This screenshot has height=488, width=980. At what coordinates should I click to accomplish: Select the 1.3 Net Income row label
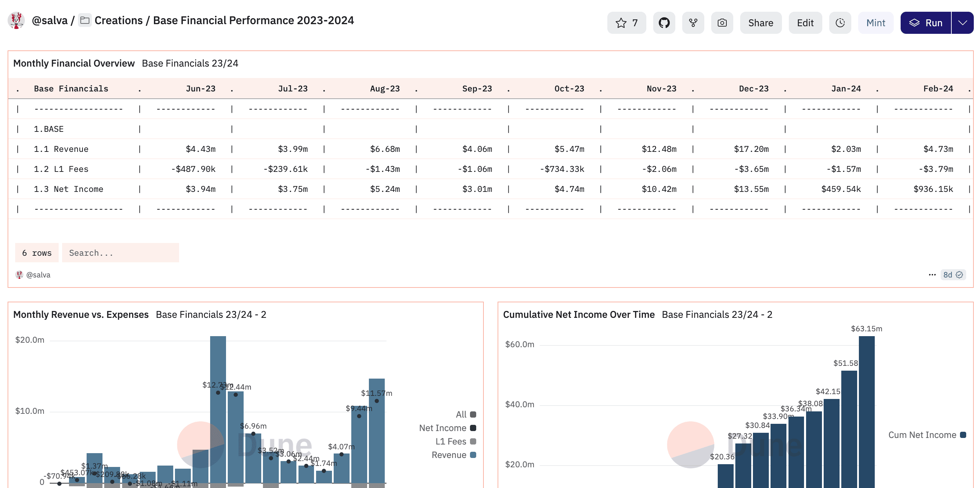pyautogui.click(x=68, y=189)
